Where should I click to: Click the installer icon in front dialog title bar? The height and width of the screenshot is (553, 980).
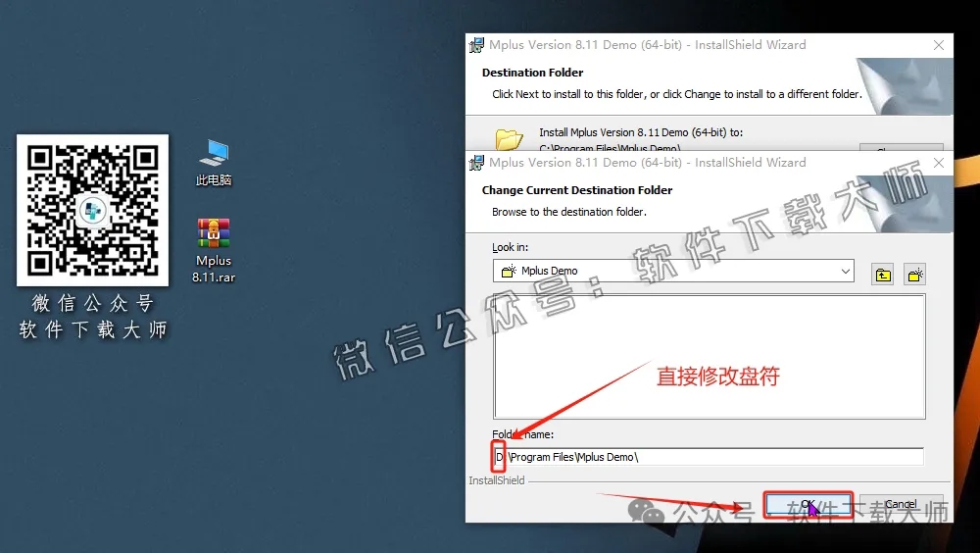[x=477, y=163]
